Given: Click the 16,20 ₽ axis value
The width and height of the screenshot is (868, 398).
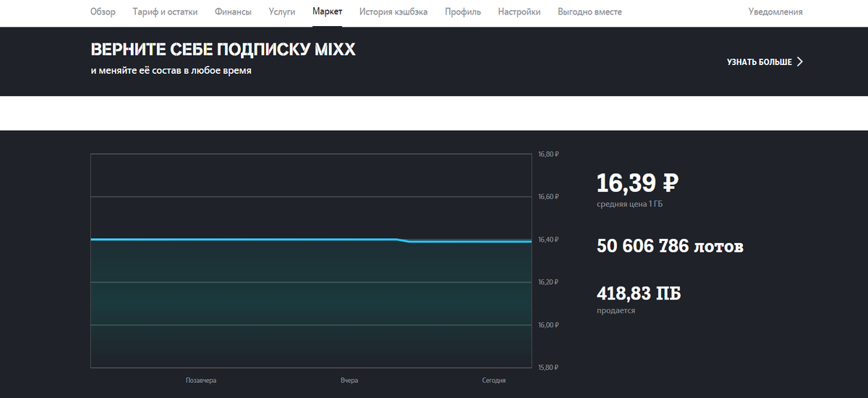Looking at the screenshot, I should point(549,282).
